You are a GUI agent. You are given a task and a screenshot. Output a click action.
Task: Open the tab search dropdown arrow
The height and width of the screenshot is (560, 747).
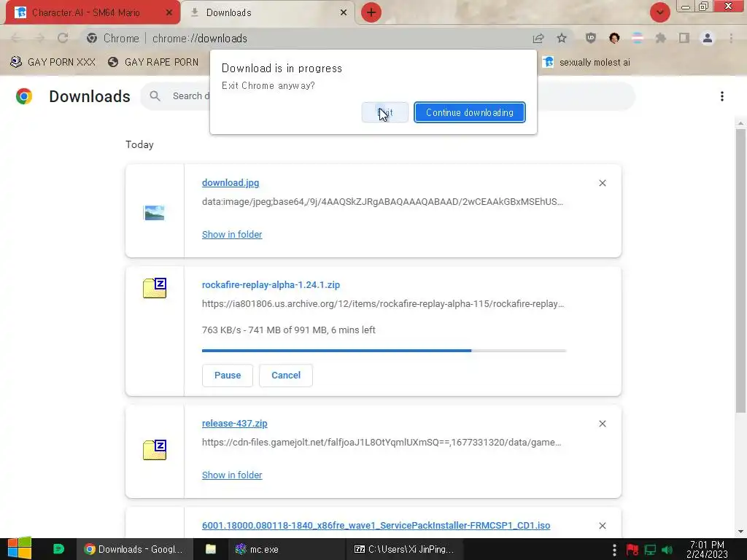pos(659,12)
